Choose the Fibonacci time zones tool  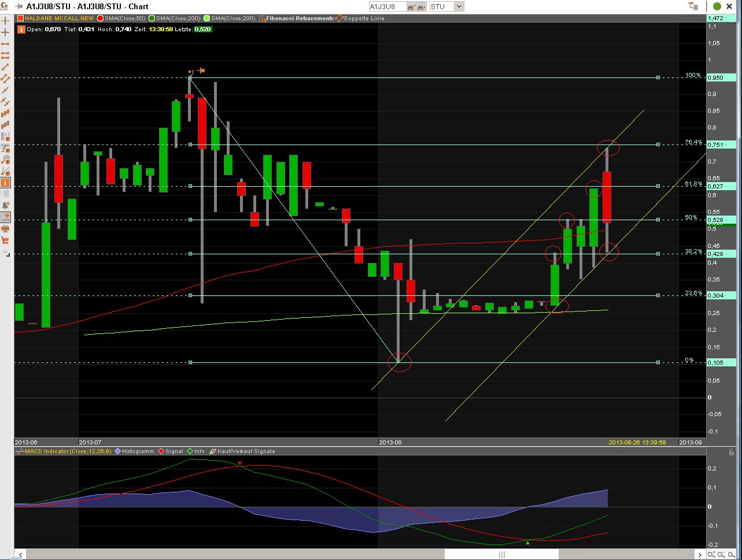[x=6, y=136]
